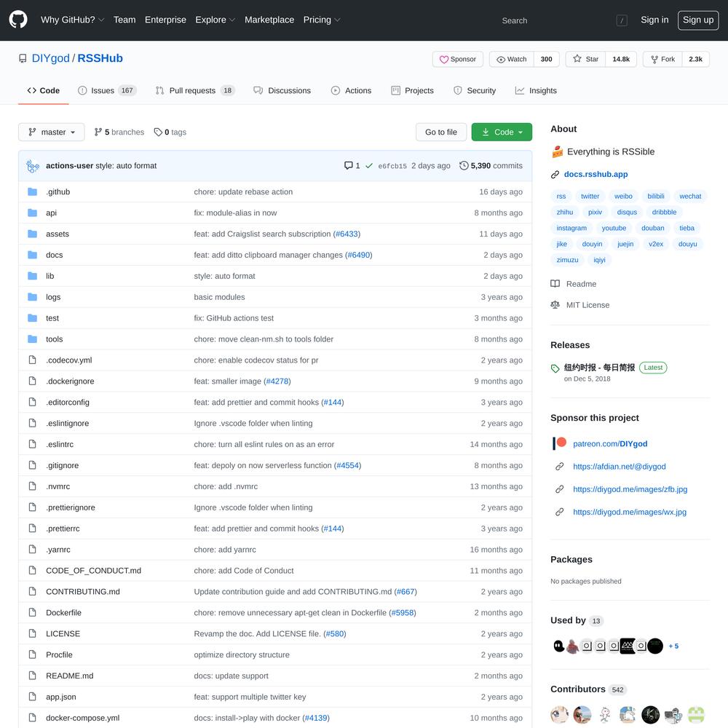Viewport: 728px width, 728px height.
Task: Open the docs.rsshub.app link
Action: click(x=596, y=175)
